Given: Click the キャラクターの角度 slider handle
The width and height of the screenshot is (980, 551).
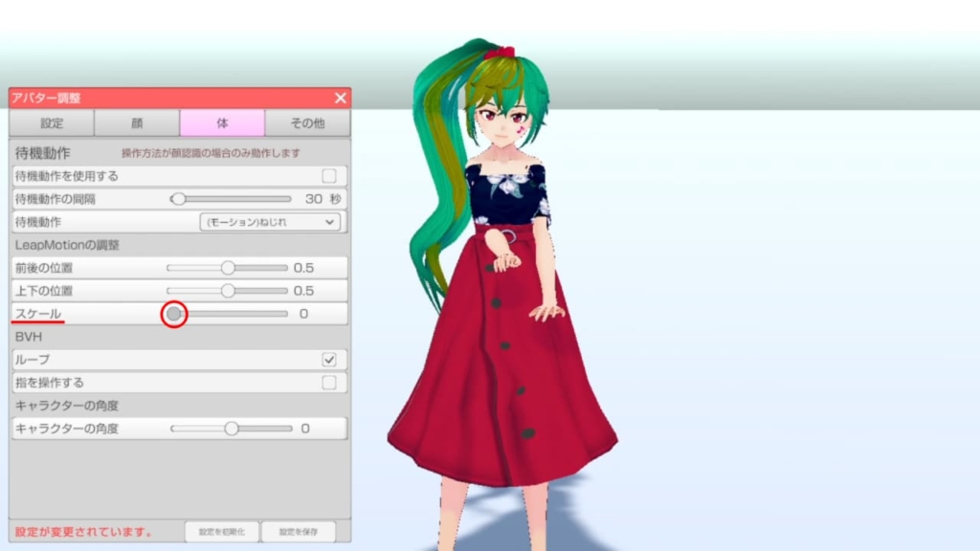Looking at the screenshot, I should [x=232, y=429].
